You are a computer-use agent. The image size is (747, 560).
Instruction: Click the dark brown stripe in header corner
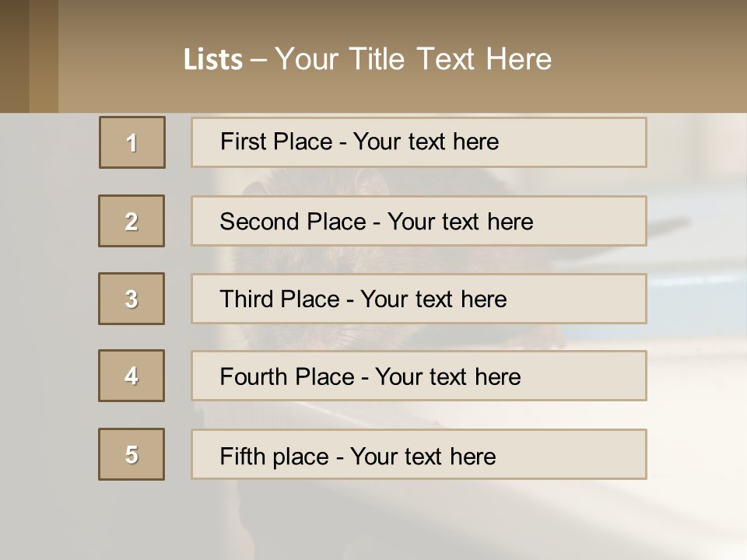(14, 56)
